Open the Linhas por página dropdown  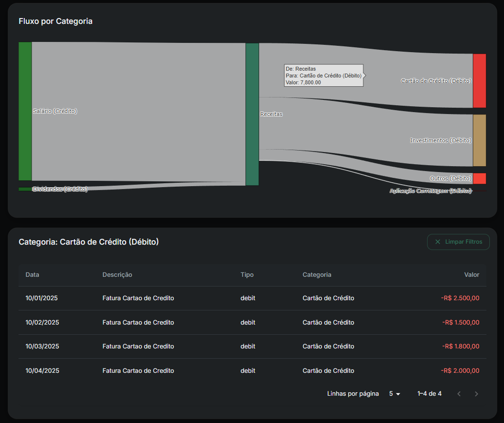(x=394, y=394)
